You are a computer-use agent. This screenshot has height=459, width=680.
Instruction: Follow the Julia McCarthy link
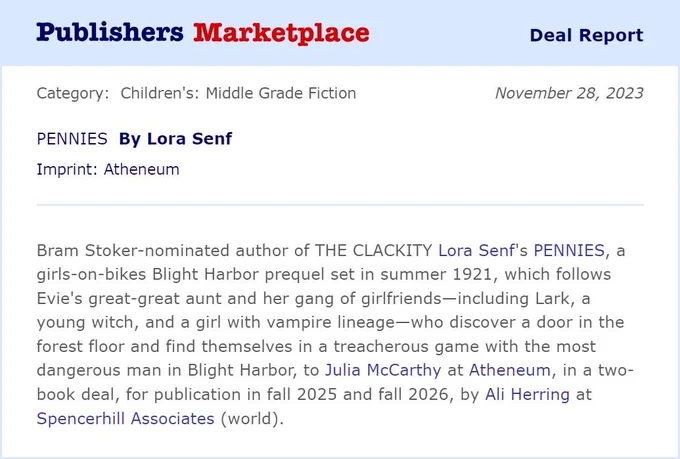pos(383,370)
